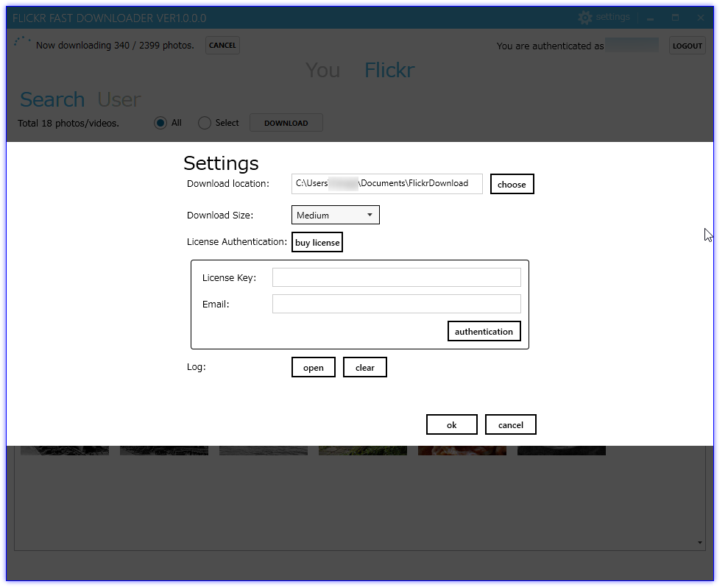The width and height of the screenshot is (728, 587).
Task: Switch to the Flickr tab
Action: (389, 71)
